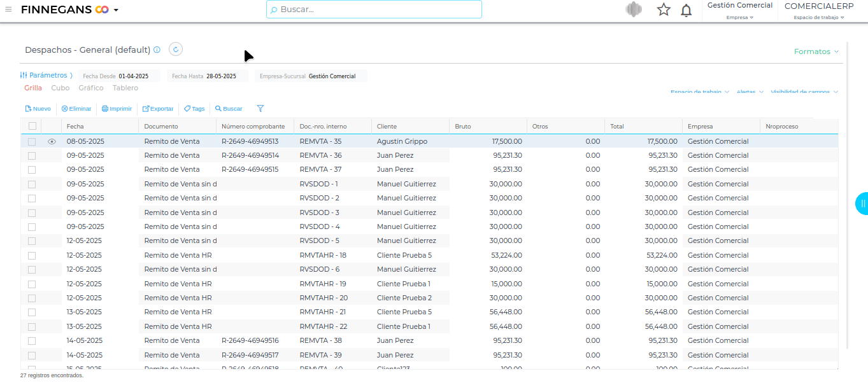Viewport: 868px width, 383px height.
Task: Sort by the Total column header
Action: pyautogui.click(x=644, y=126)
